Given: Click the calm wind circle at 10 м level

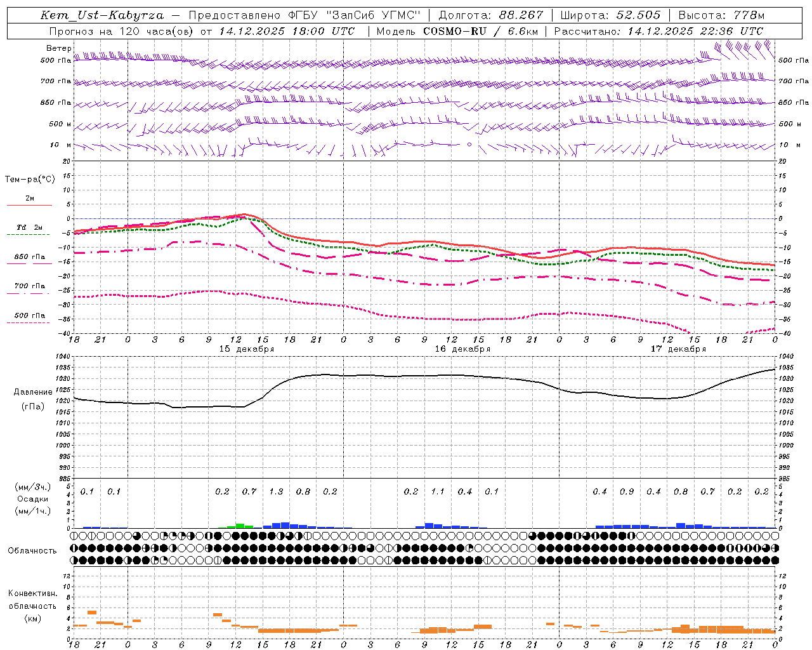Looking at the screenshot, I should (x=469, y=145).
